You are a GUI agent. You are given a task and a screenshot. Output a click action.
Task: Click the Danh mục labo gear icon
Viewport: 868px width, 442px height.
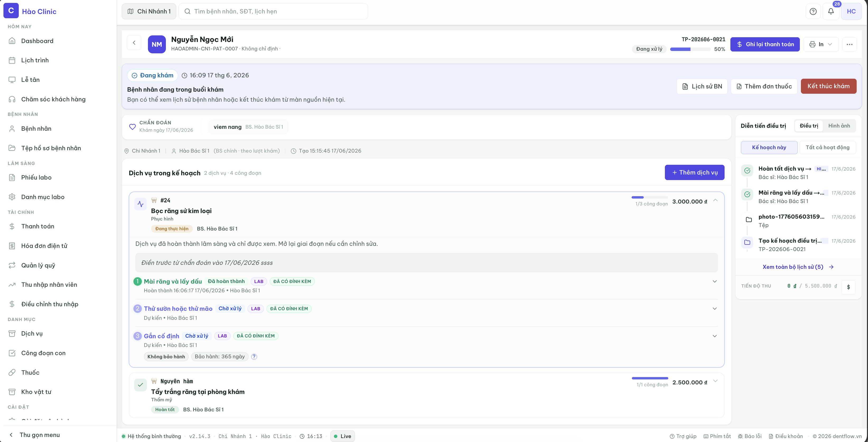[x=12, y=197]
